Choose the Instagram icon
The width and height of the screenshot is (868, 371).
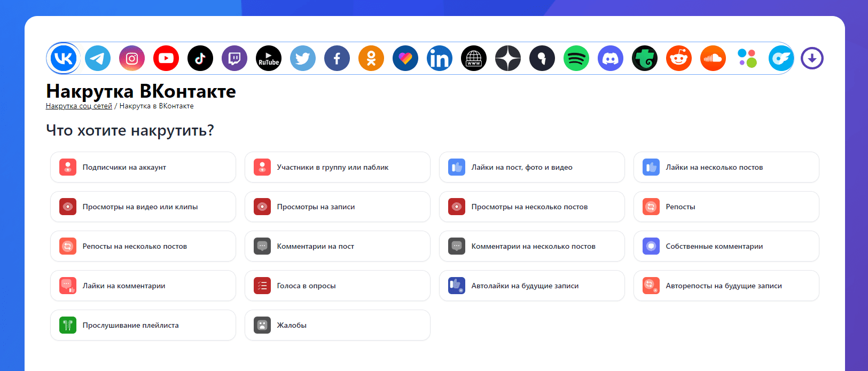(x=132, y=58)
